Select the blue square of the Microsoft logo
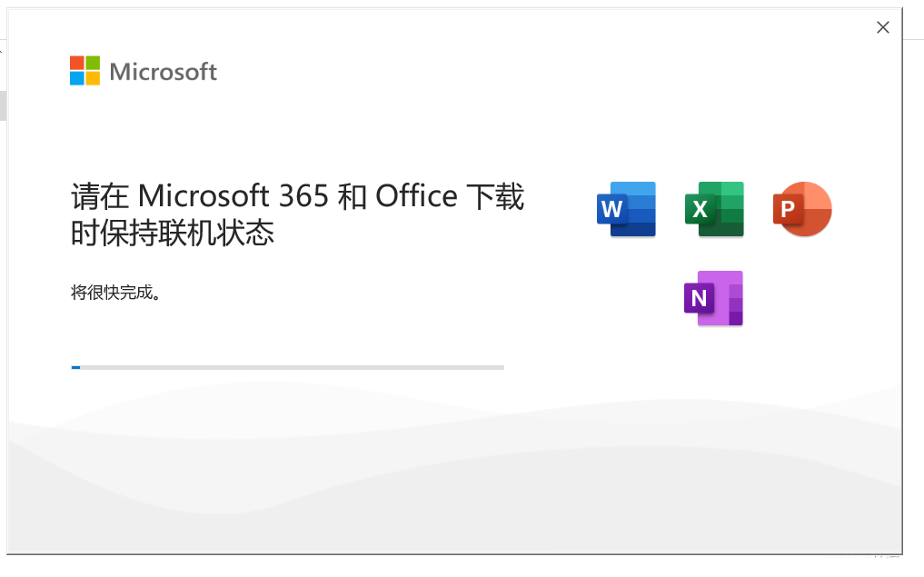This screenshot has width=924, height=577. [x=76, y=78]
